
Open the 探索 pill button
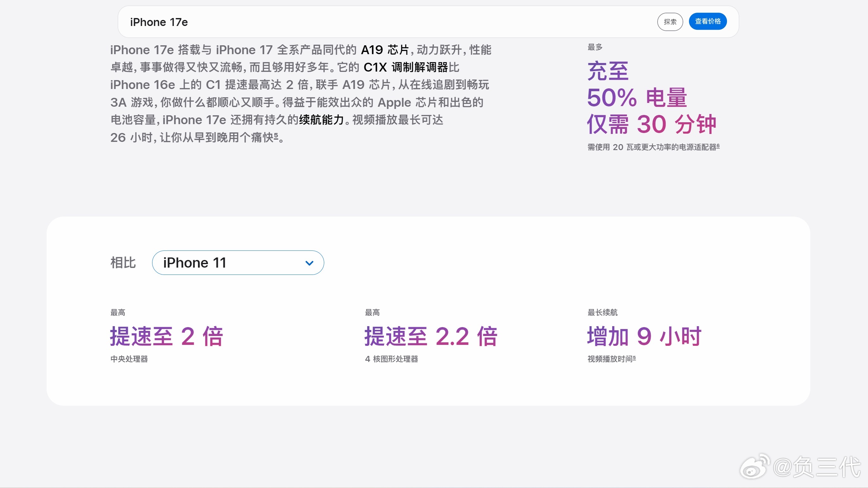point(670,22)
